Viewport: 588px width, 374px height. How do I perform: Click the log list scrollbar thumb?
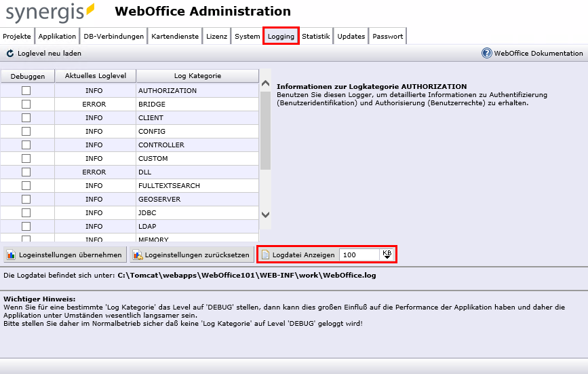pos(265,130)
